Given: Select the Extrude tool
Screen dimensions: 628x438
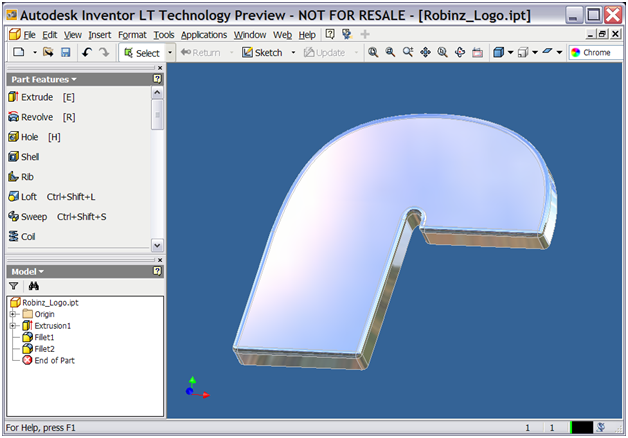Looking at the screenshot, I should (x=41, y=97).
